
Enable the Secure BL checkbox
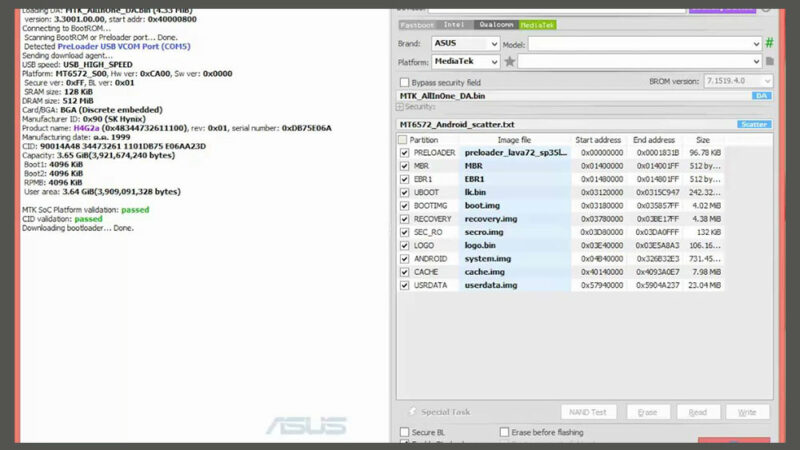(405, 432)
